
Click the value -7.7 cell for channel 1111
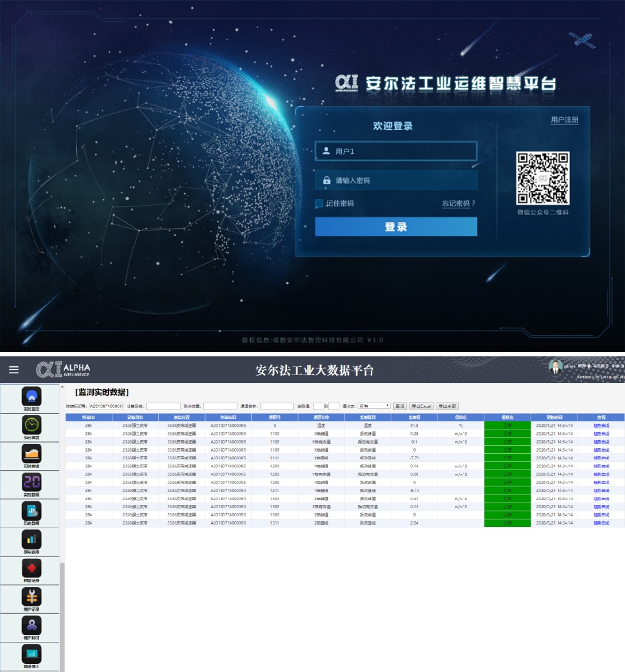[x=414, y=458]
